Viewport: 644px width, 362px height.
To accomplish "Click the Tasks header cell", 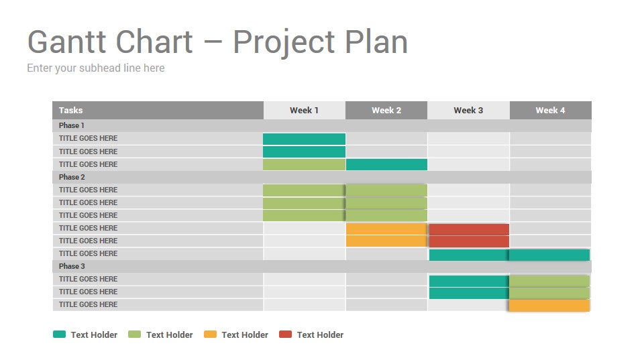I will coord(158,111).
